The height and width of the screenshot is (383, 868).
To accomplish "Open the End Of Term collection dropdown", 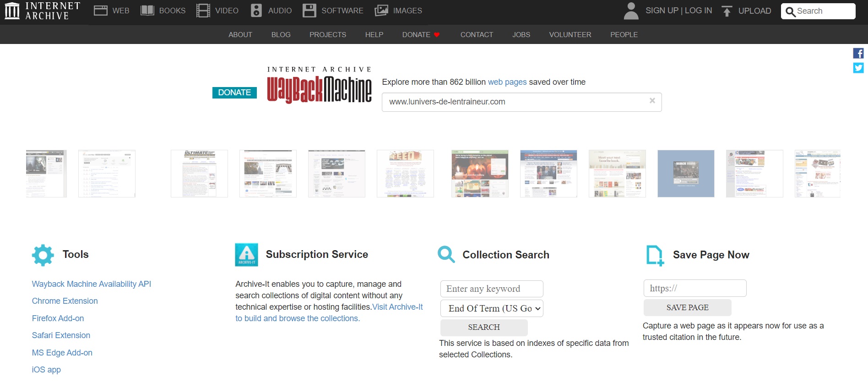I will click(492, 308).
